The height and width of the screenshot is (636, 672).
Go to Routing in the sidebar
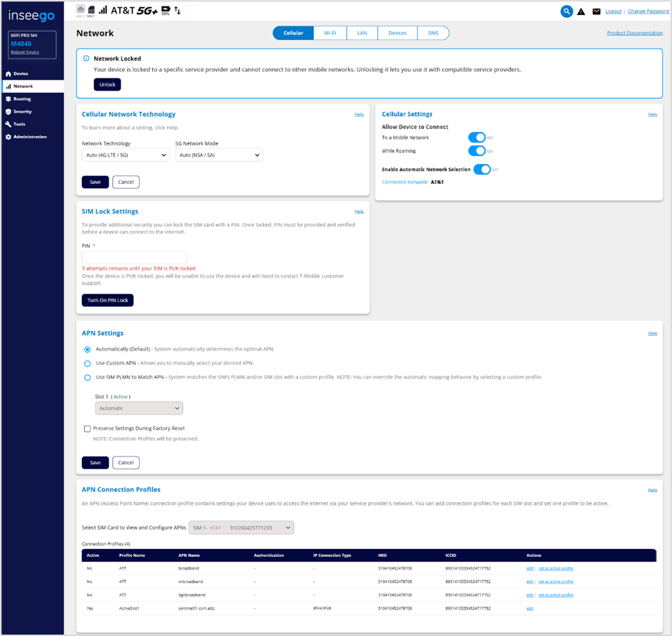[22, 99]
